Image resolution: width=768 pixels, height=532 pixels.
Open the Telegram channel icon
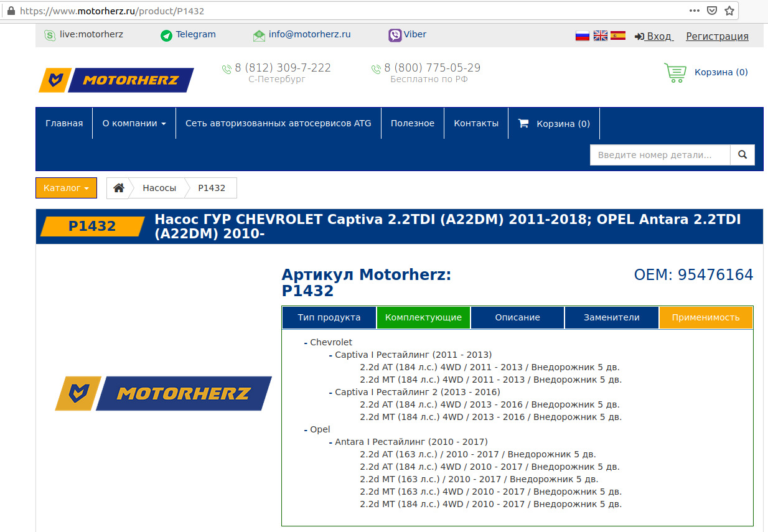166,35
